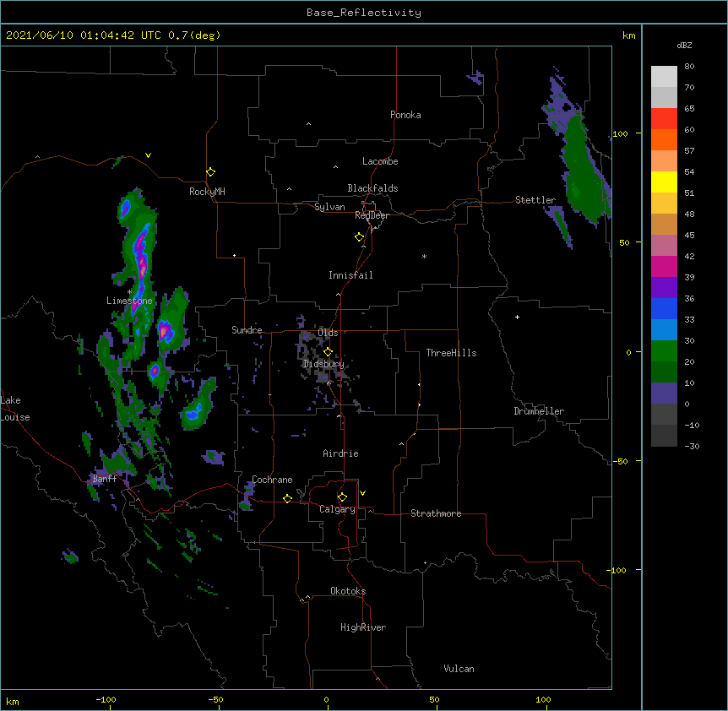This screenshot has height=711, width=728.
Task: Click the RedDeer city label
Action: coord(372,215)
